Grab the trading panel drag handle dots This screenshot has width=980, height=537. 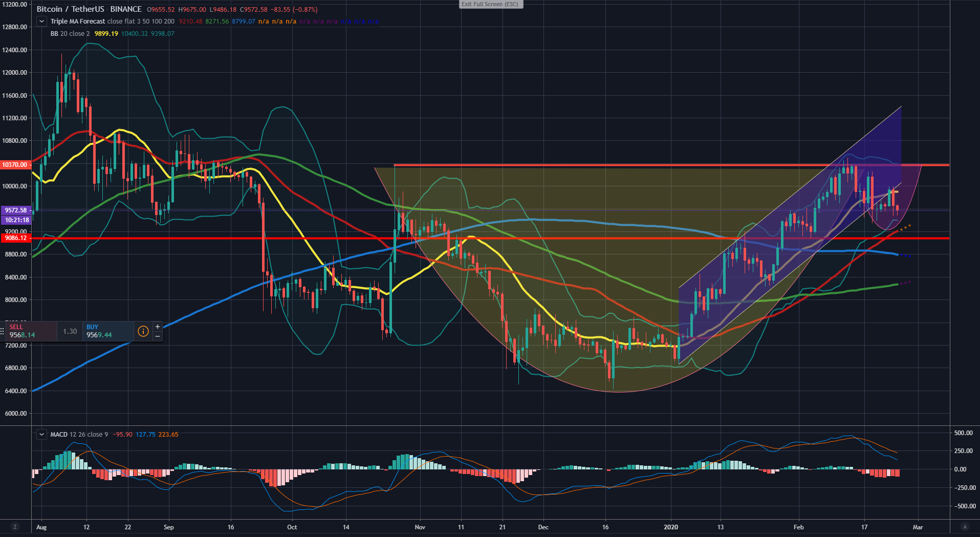point(3,331)
